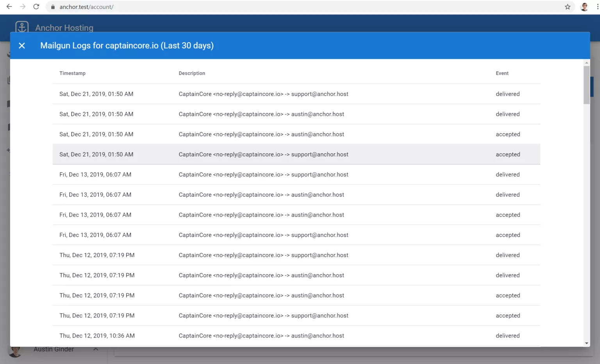
Task: Open the Chrome three-dot menu
Action: [593, 7]
